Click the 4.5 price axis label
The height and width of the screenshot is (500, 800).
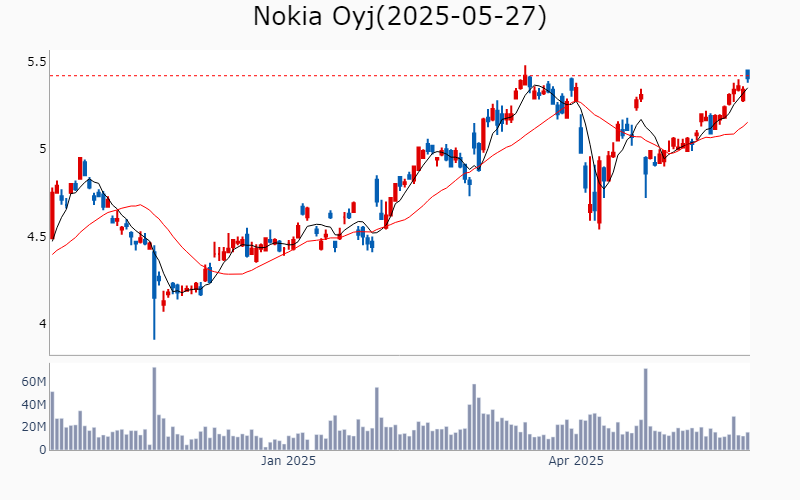(x=37, y=237)
